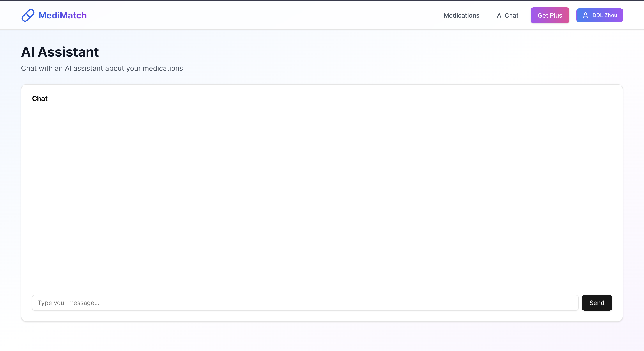644x351 pixels.
Task: Click the page background below the chat card
Action: pos(322,336)
